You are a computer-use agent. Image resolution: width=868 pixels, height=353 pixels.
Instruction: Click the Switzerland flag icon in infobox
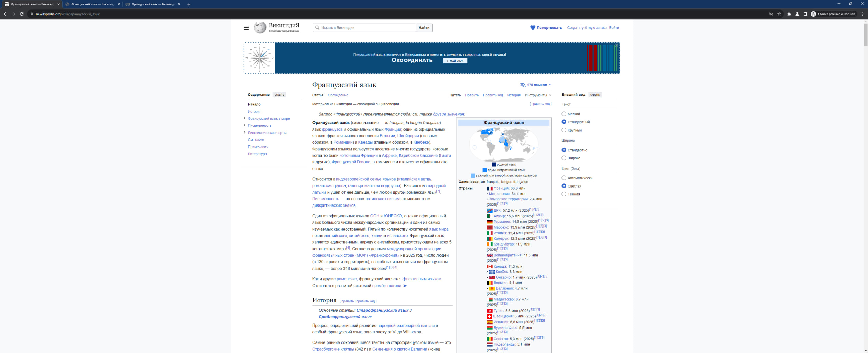[x=489, y=316]
